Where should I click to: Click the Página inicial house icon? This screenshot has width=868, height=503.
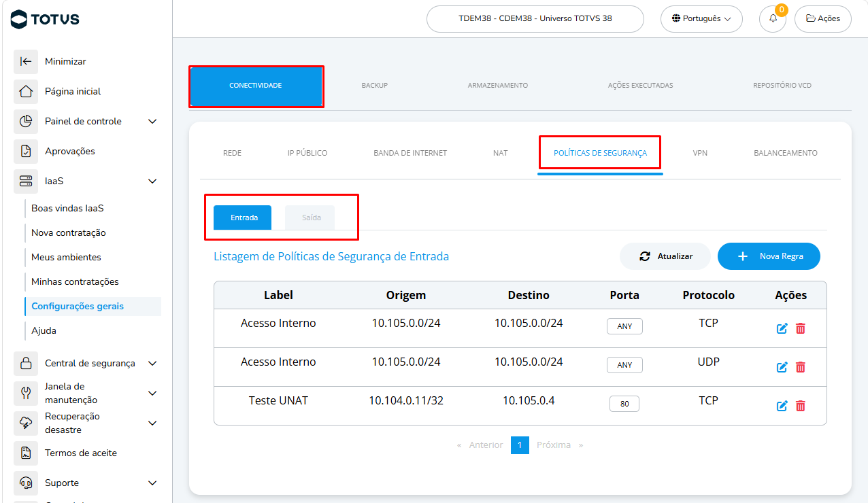click(x=26, y=91)
